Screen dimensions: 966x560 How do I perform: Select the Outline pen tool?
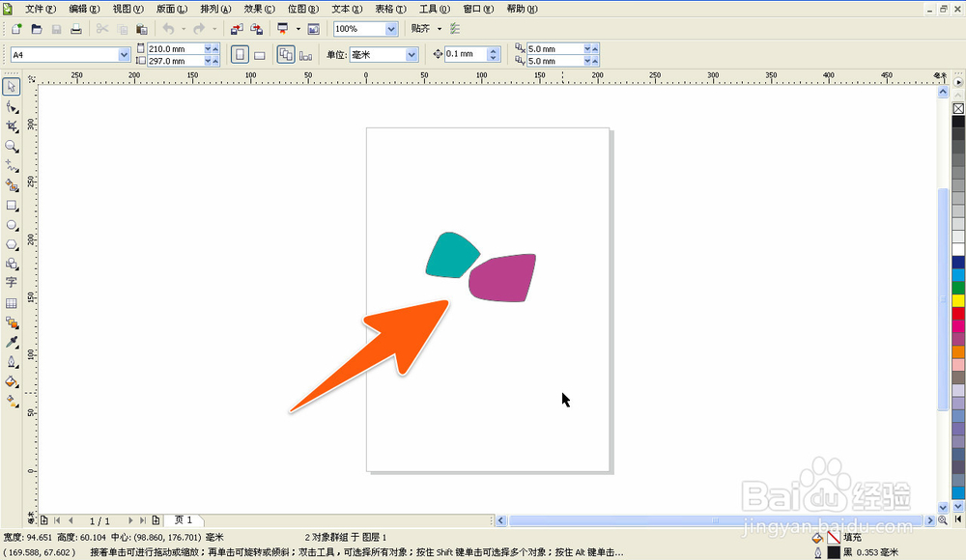(x=11, y=362)
